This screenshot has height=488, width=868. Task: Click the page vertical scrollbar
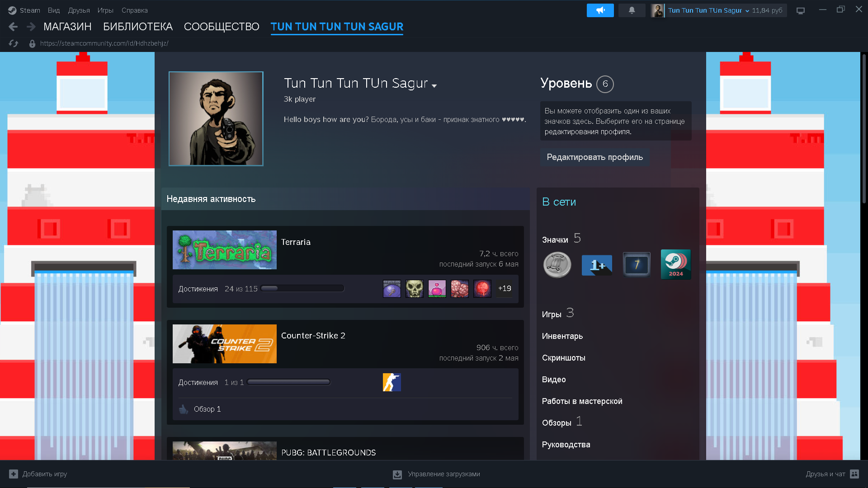click(x=864, y=129)
